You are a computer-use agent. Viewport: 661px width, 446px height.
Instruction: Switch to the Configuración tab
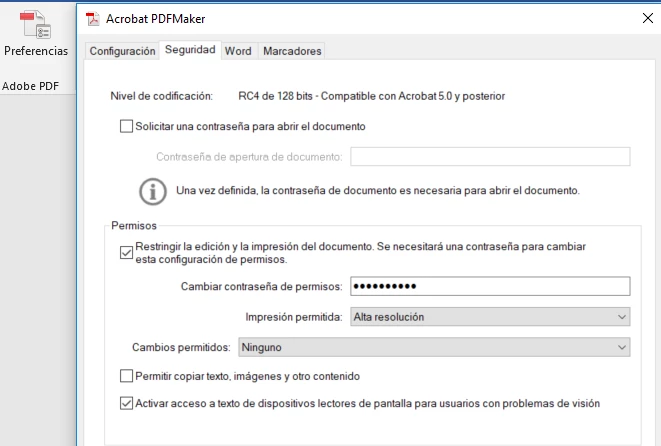coord(122,51)
